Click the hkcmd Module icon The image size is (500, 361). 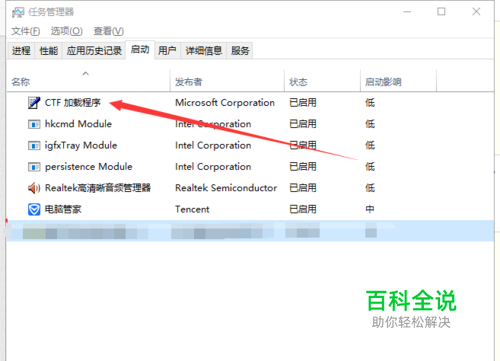click(34, 124)
